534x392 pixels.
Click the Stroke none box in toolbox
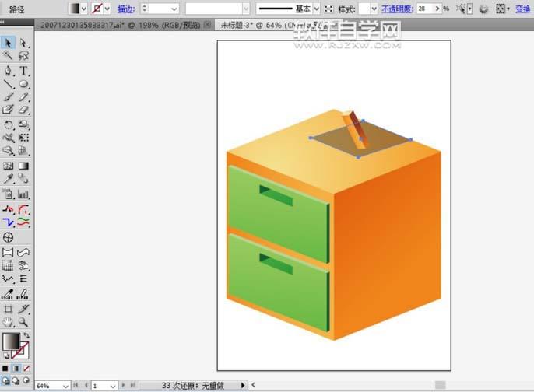click(20, 351)
